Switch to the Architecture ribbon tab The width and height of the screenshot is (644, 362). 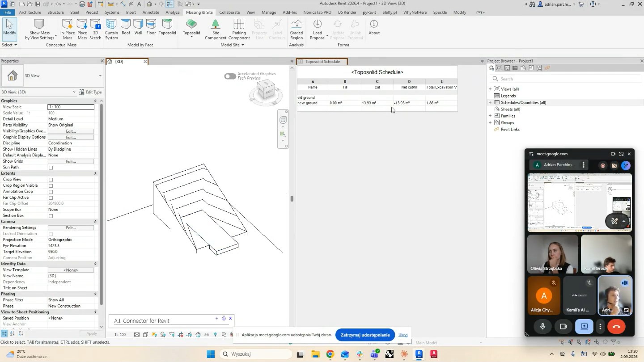[30, 12]
